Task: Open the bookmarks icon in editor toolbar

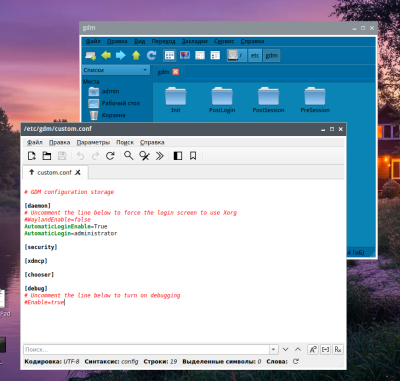Action: [193, 156]
